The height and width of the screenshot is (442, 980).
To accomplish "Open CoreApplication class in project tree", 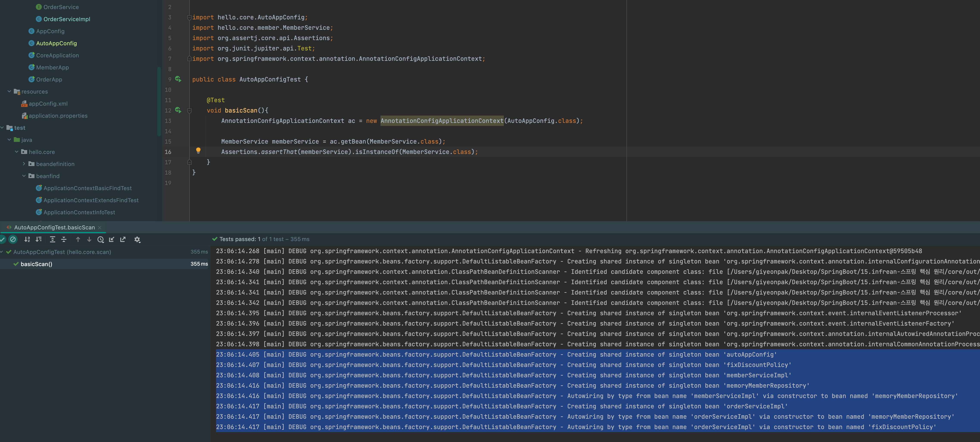I will coord(57,55).
